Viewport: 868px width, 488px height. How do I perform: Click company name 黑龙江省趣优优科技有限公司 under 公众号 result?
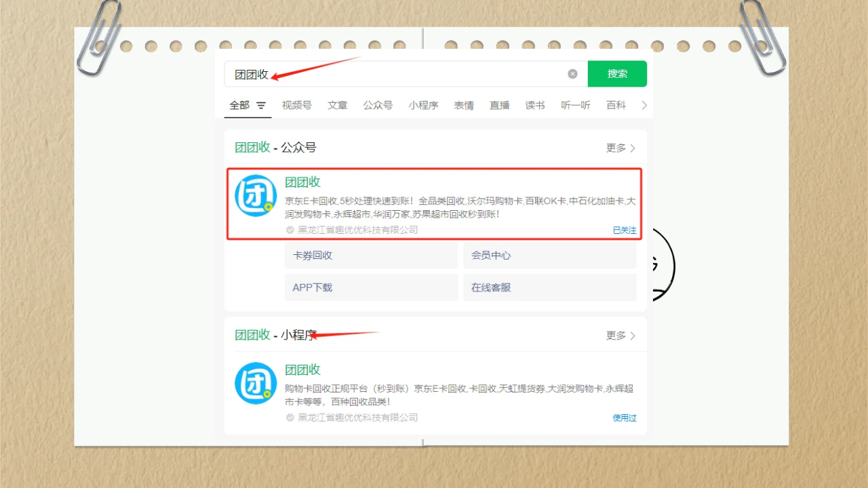[358, 230]
